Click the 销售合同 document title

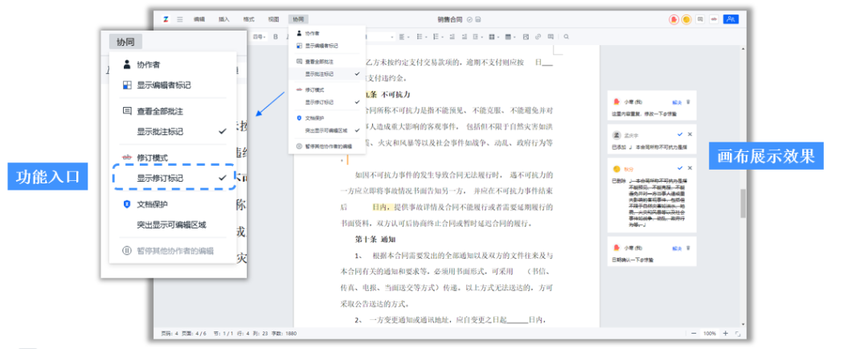click(x=451, y=19)
